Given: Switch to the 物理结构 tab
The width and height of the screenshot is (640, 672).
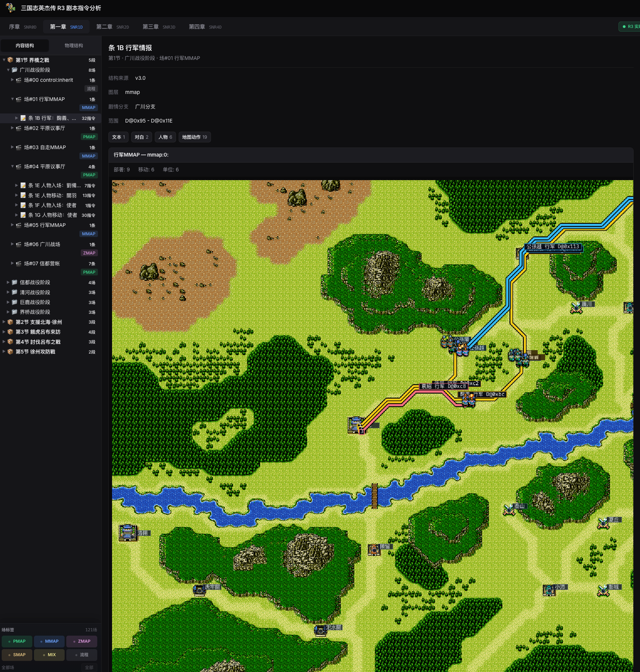Looking at the screenshot, I should tap(74, 45).
